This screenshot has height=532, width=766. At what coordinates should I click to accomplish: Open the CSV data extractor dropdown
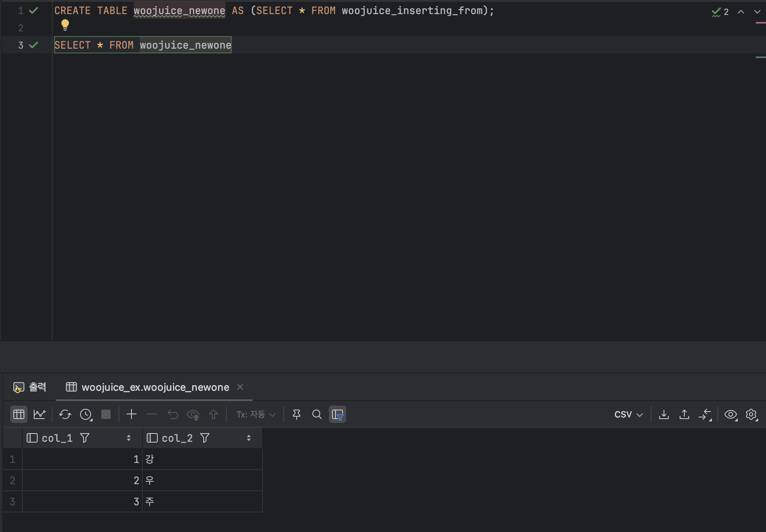(629, 414)
